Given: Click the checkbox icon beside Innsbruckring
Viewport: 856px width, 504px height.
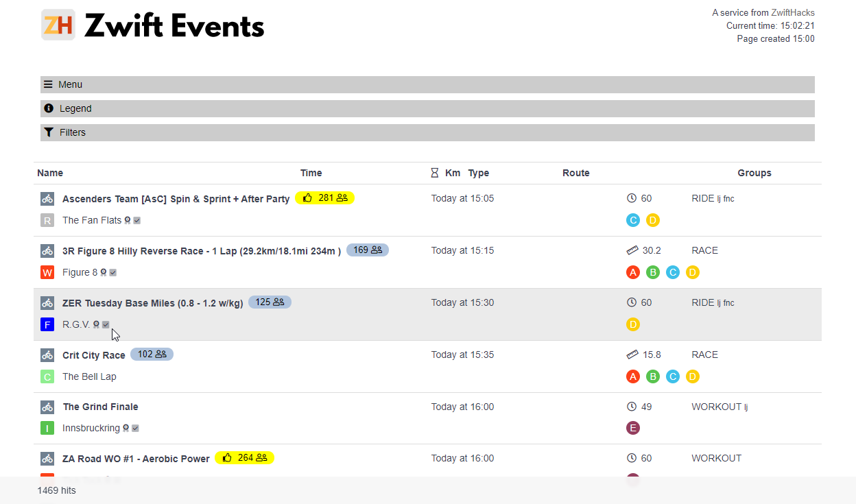Looking at the screenshot, I should point(135,429).
